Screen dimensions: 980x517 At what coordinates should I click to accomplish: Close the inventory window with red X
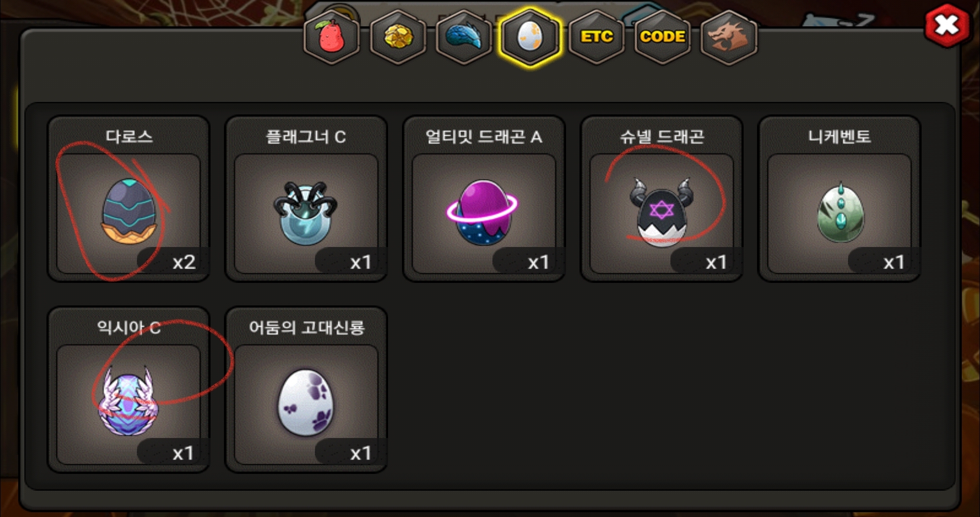[x=947, y=25]
